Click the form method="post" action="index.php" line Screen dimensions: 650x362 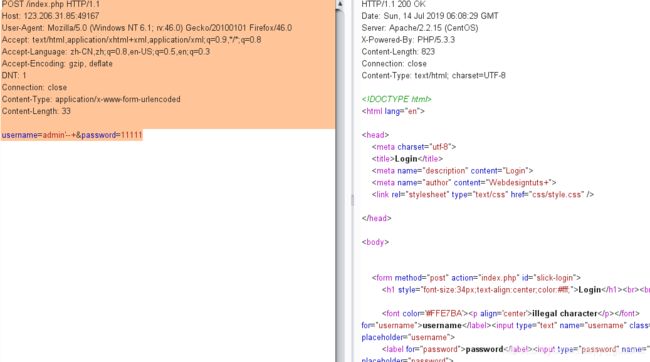pos(476,278)
